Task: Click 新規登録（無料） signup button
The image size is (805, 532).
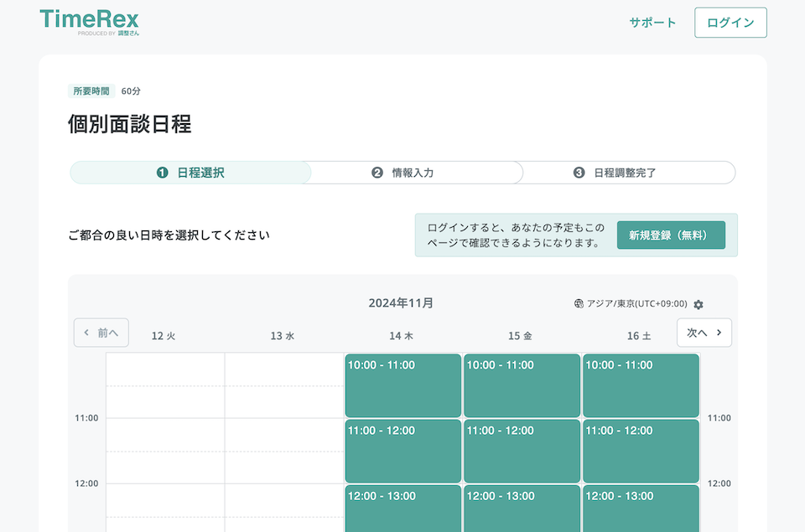Action: (x=671, y=235)
